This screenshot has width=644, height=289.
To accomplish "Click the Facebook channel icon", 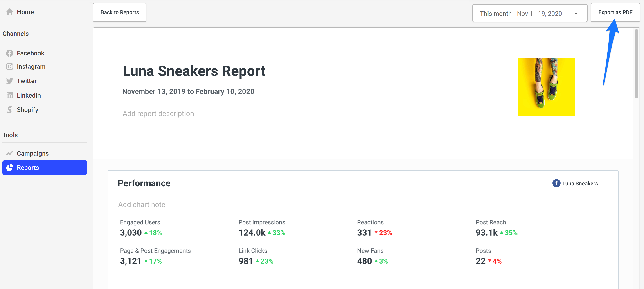I will [x=10, y=53].
